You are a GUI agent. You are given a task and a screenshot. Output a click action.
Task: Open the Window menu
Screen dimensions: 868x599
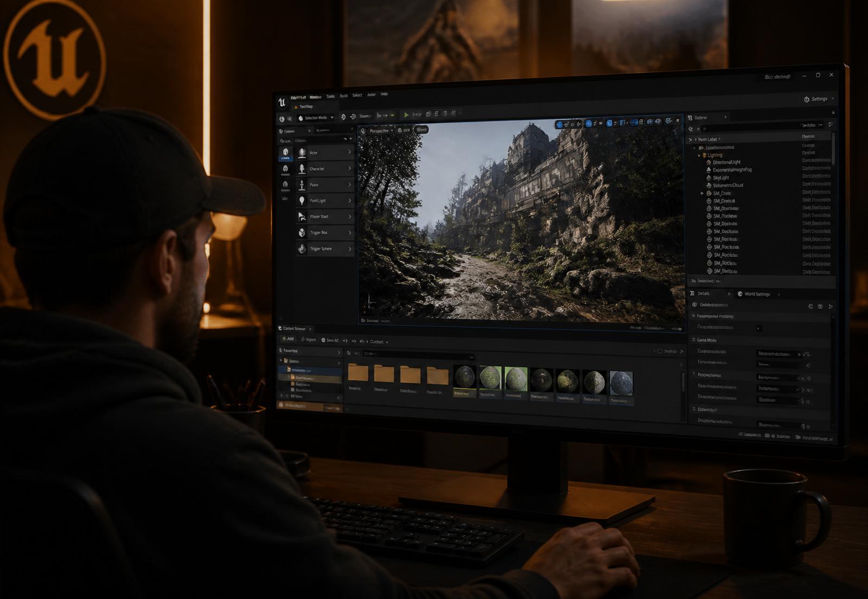pos(316,97)
